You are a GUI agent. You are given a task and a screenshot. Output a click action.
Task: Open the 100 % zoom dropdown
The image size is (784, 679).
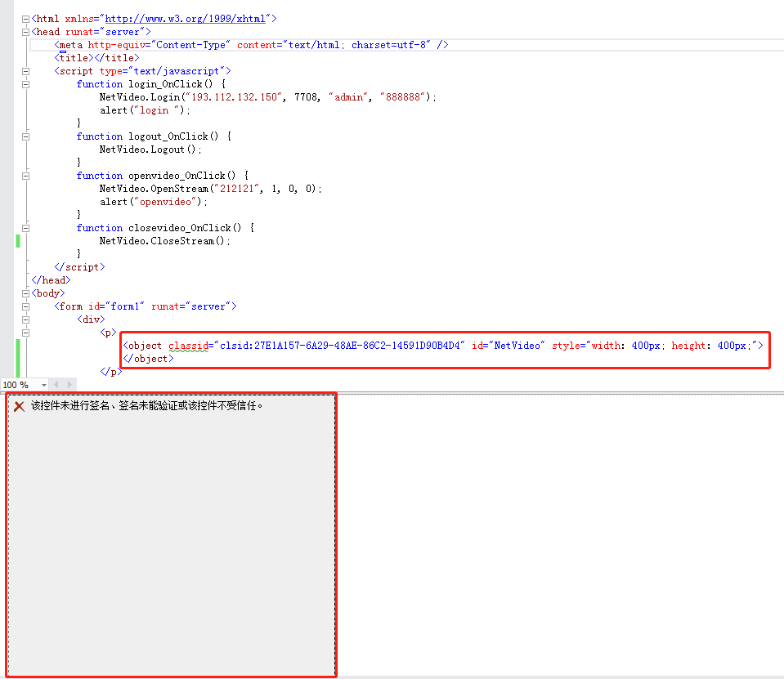(44, 385)
